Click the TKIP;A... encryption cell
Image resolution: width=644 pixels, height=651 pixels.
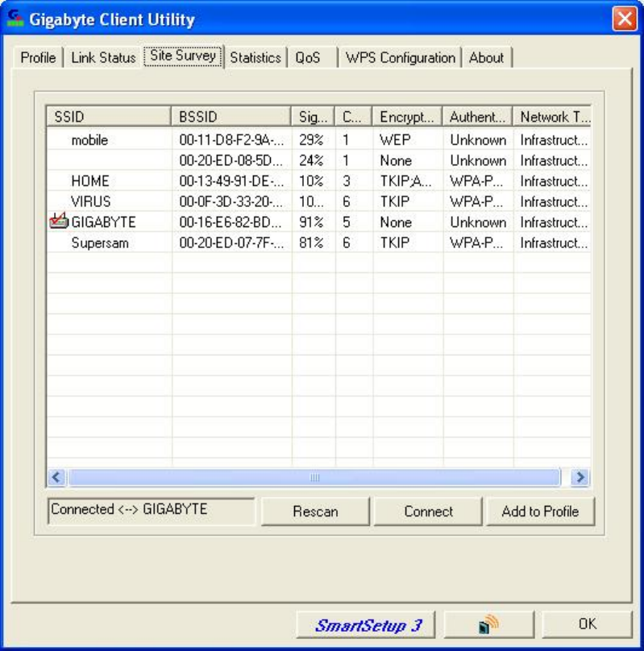(x=405, y=181)
